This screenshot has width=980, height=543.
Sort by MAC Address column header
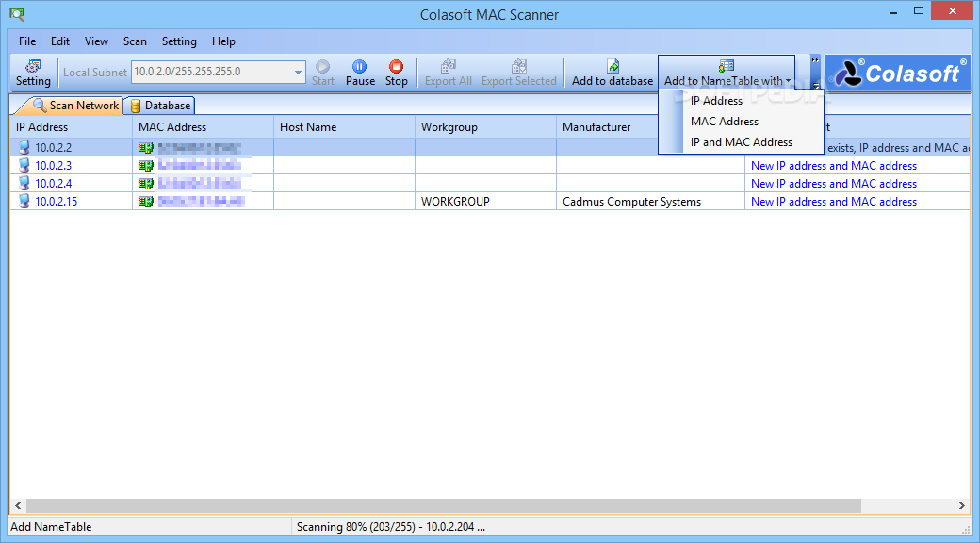tap(204, 127)
